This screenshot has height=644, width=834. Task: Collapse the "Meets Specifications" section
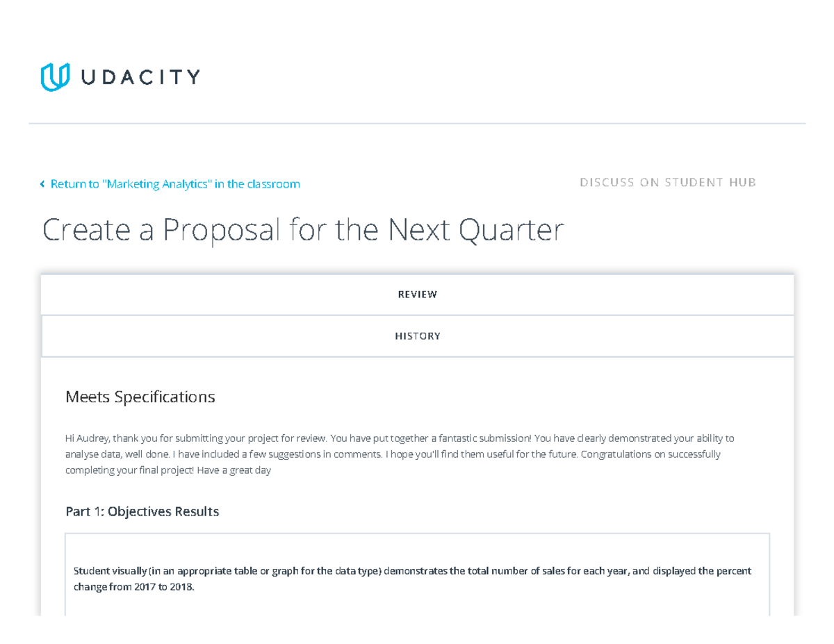[x=140, y=396]
